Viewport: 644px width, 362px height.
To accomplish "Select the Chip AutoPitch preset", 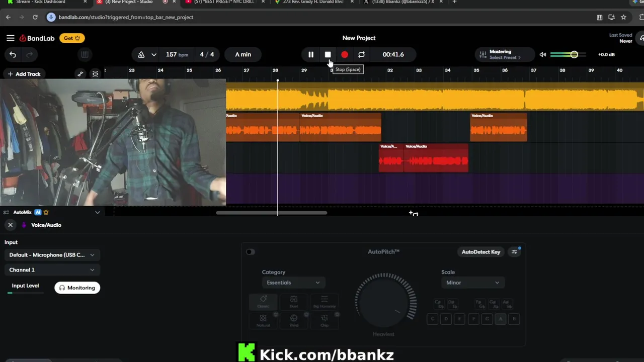I will click(325, 321).
